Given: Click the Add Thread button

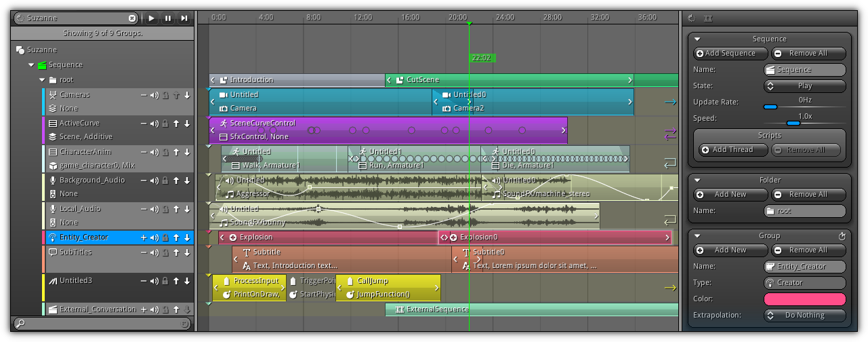Looking at the screenshot, I should (x=733, y=150).
